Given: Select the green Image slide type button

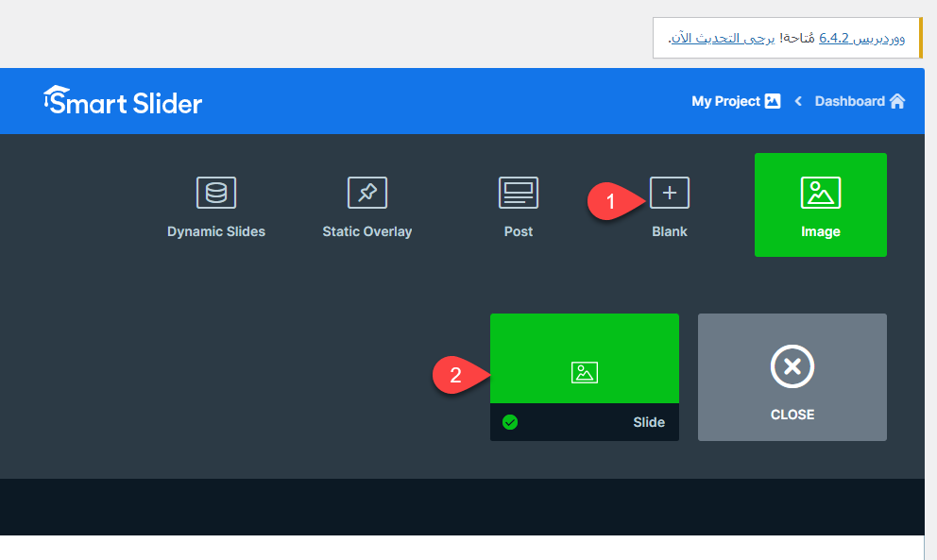Looking at the screenshot, I should pyautogui.click(x=820, y=204).
